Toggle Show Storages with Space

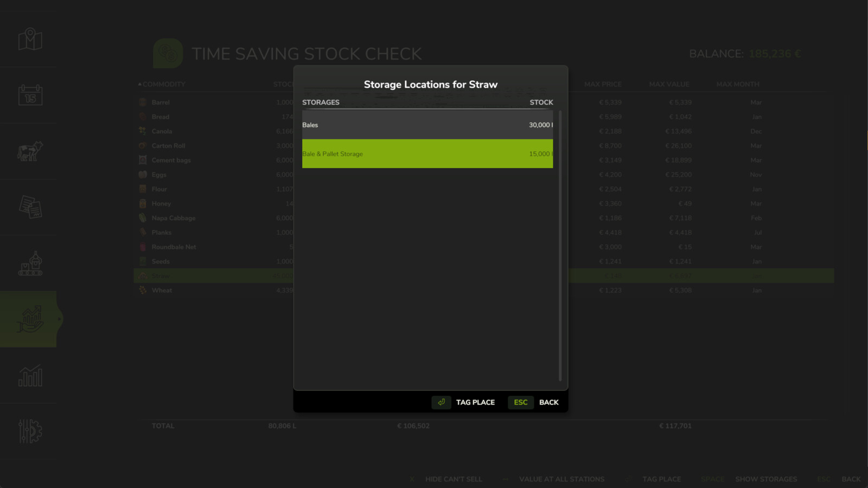(766, 479)
